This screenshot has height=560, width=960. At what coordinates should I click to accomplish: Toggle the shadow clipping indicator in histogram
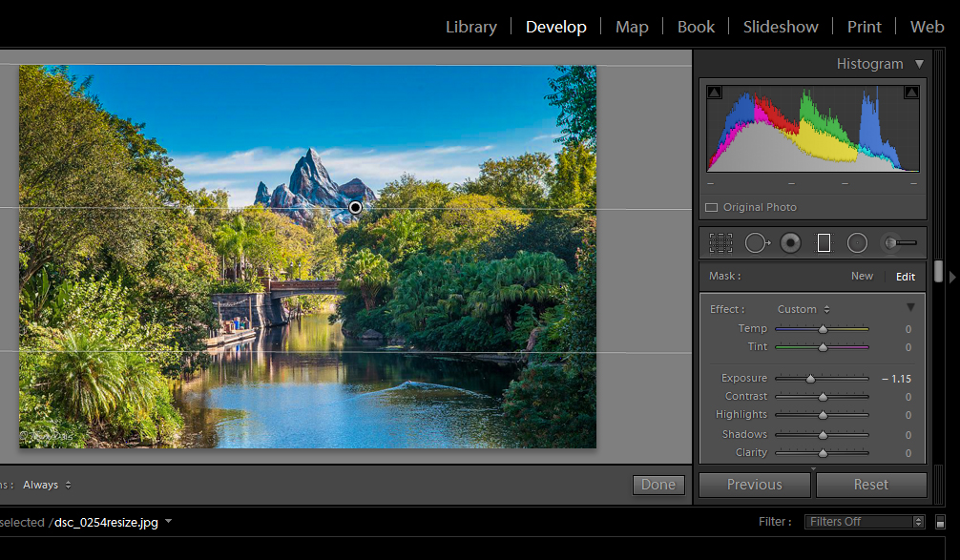715,93
